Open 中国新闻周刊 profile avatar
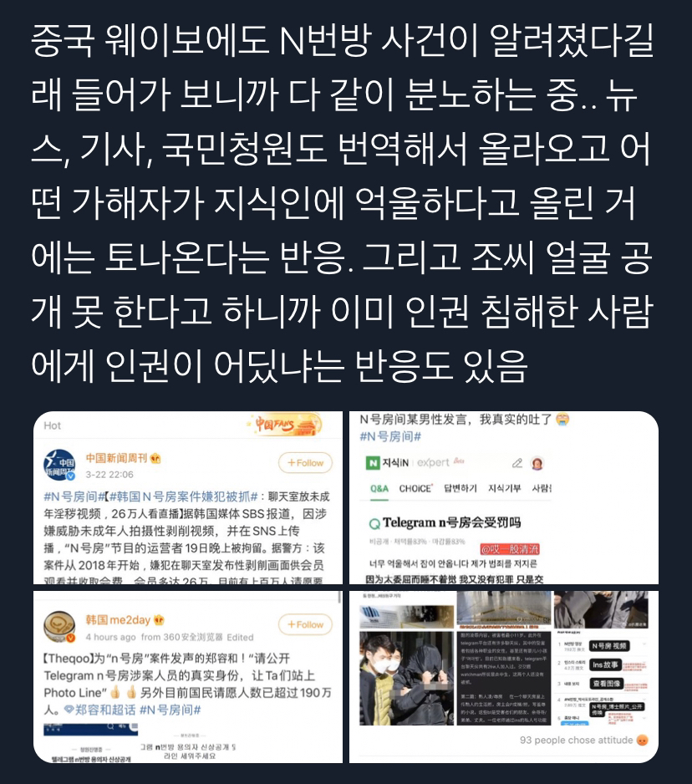Screen dimensions: 692x784 coord(59,465)
